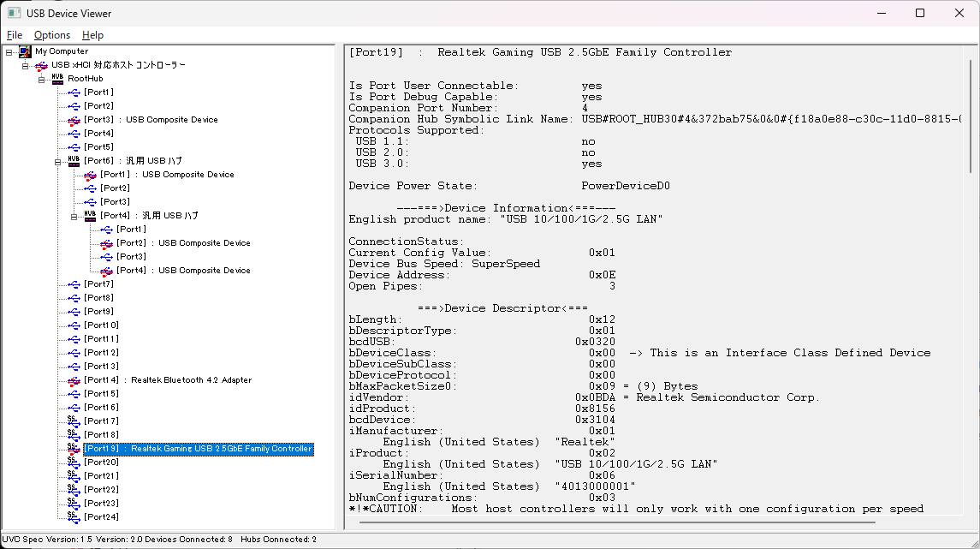Click the SuperSpeed icon for [Port19] Realtek Gaming
Screen dimensions: 980x549
pos(74,449)
